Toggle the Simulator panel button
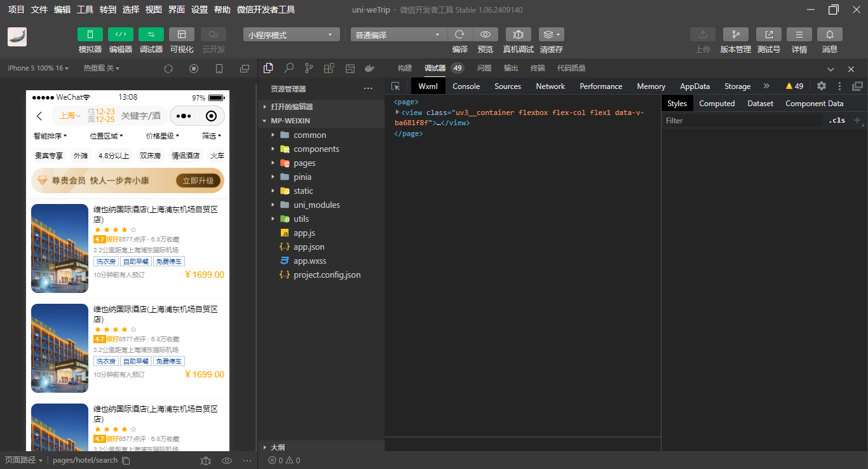 (90, 34)
